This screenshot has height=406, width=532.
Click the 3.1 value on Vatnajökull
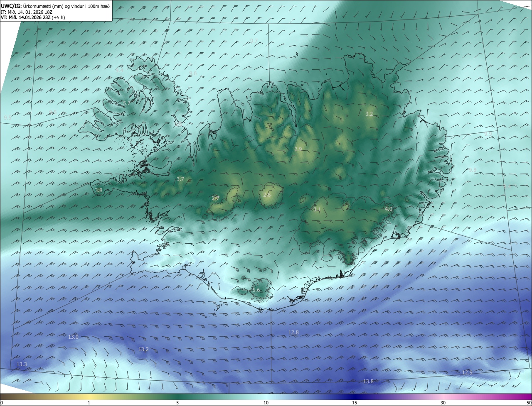point(317,210)
